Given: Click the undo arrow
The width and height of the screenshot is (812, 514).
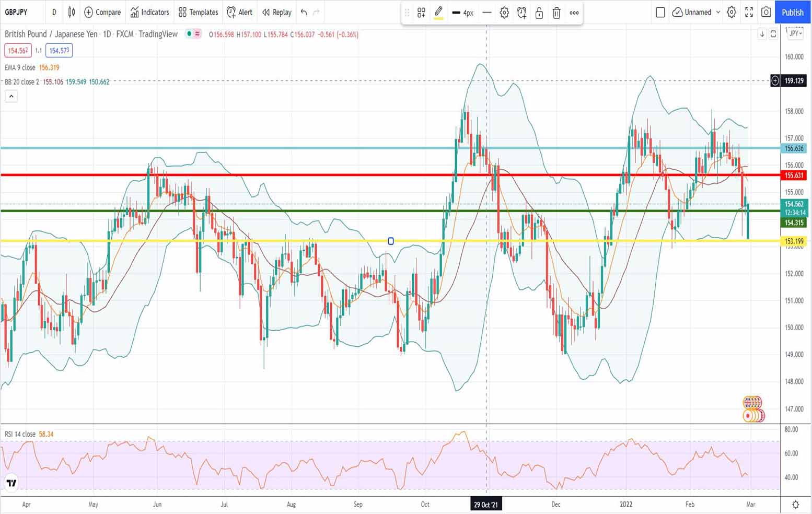Looking at the screenshot, I should (x=304, y=12).
